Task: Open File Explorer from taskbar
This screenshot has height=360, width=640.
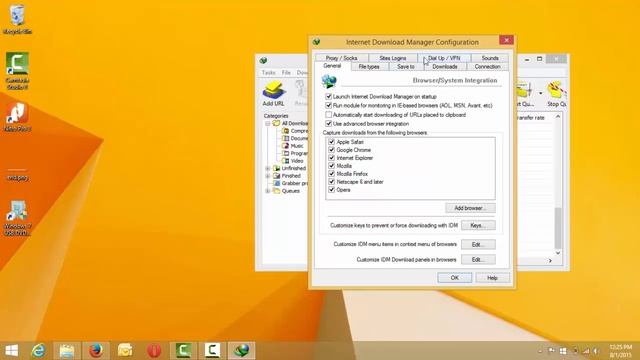Action: tap(67, 350)
